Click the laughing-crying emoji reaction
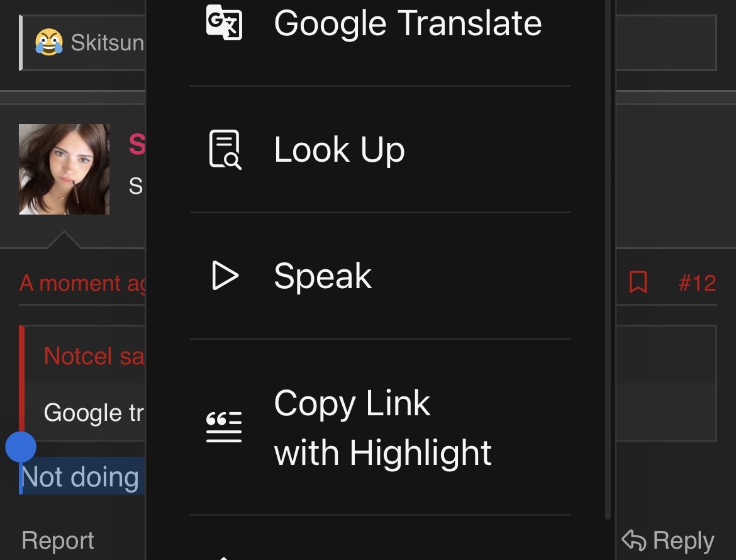 pyautogui.click(x=49, y=43)
